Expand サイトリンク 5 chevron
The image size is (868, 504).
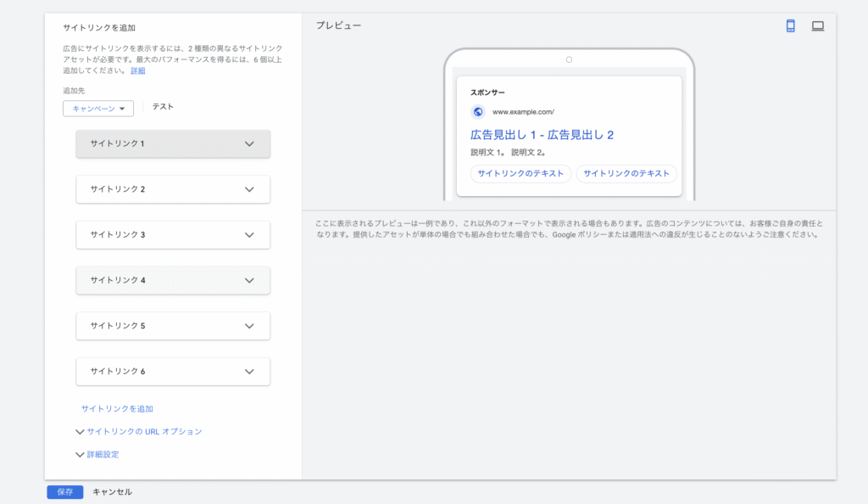[x=249, y=326]
